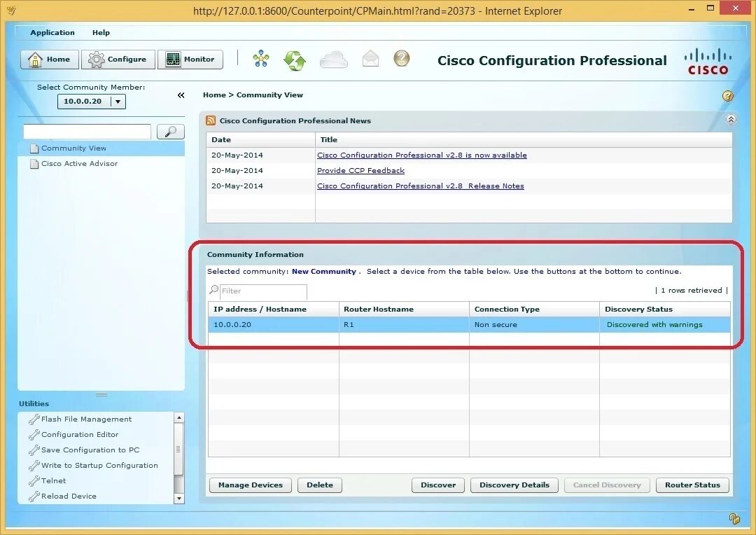Click the Title column header
This screenshot has height=535, width=756.
524,139
